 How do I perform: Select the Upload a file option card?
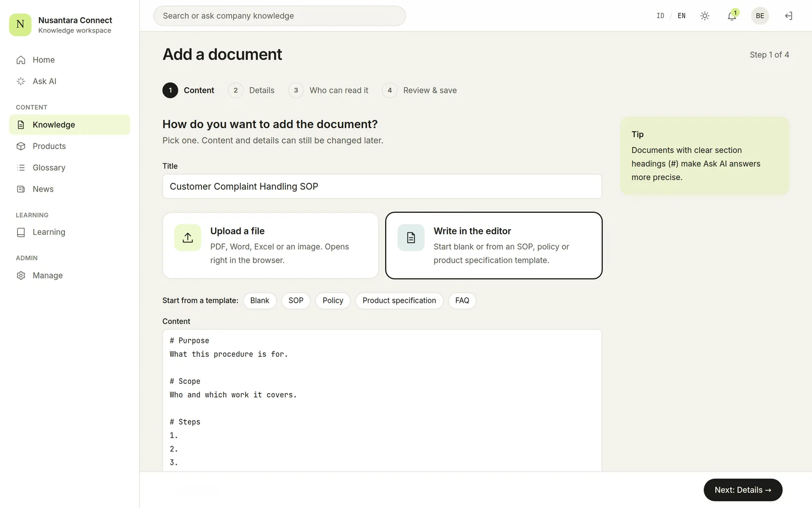(x=270, y=245)
